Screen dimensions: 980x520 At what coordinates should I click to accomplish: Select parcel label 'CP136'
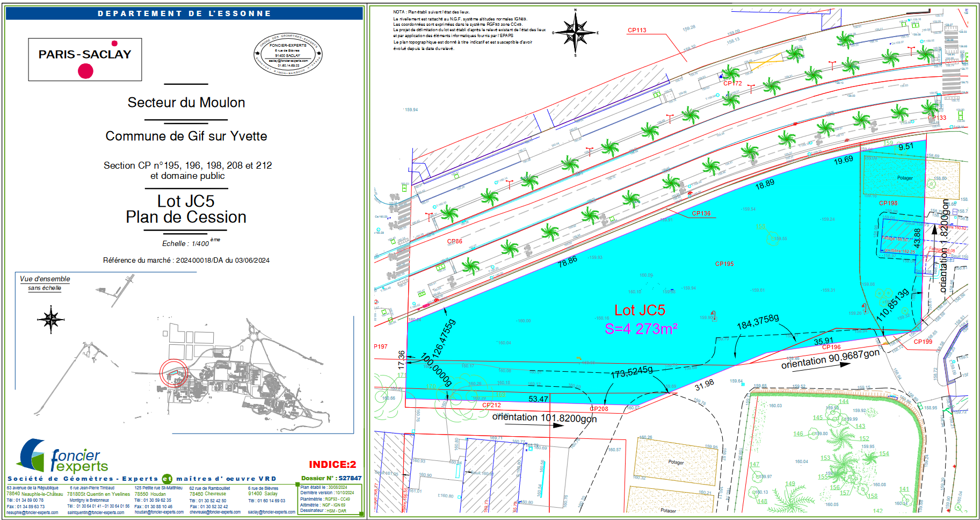pos(701,213)
